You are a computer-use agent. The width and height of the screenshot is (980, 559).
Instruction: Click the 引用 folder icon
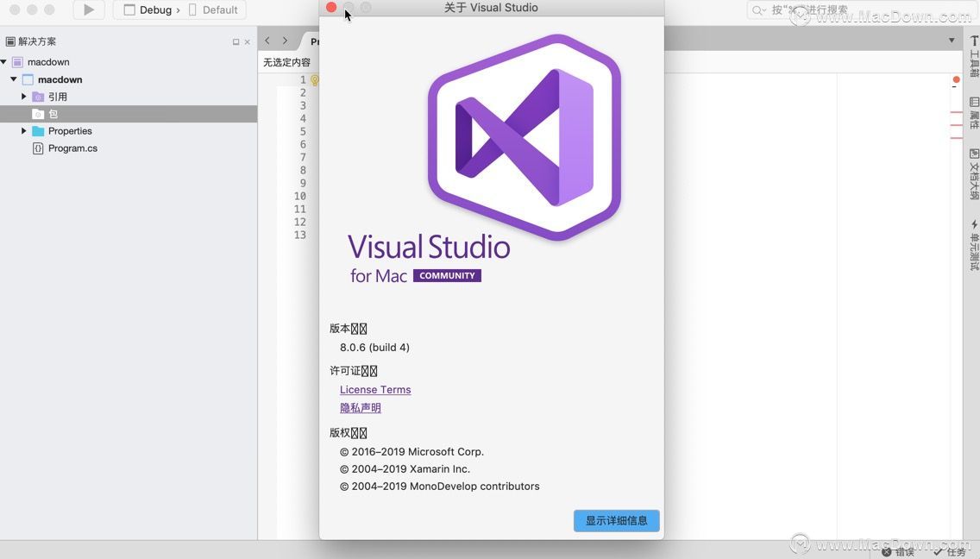coord(38,97)
